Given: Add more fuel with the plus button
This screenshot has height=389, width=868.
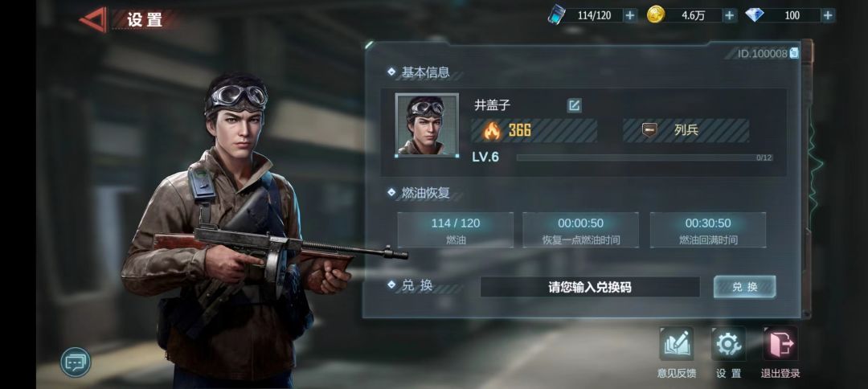Looking at the screenshot, I should (x=629, y=15).
